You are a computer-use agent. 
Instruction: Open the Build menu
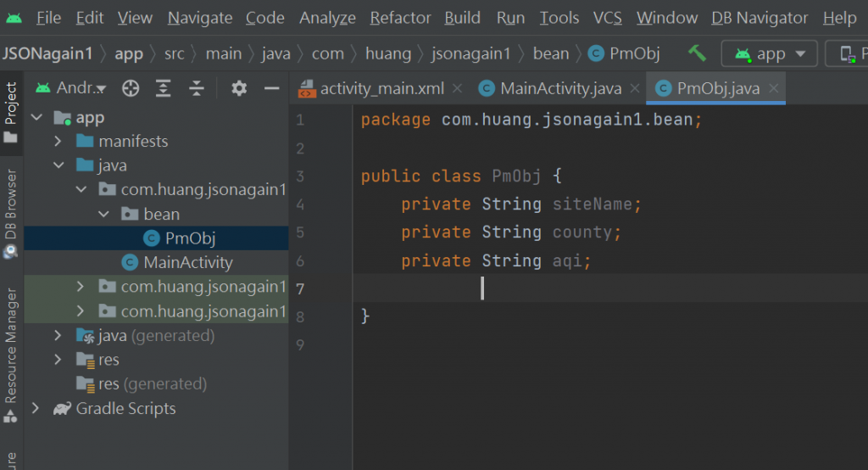[x=462, y=19]
